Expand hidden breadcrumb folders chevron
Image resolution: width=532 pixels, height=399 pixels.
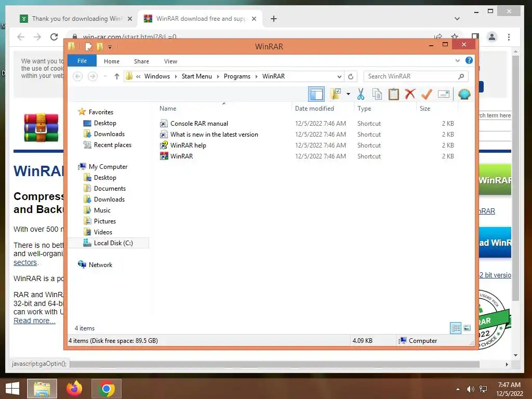click(x=138, y=76)
